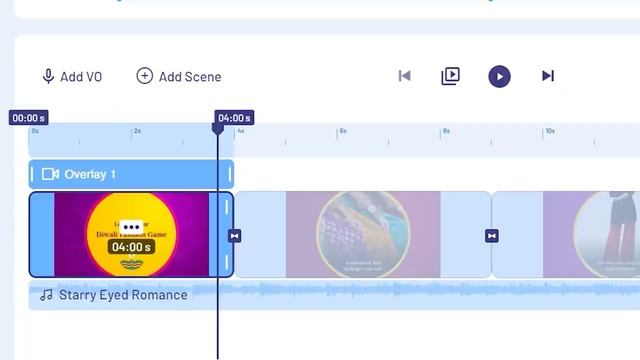Screen dimensions: 640x360
Task: Play the current scene only
Action: click(451, 76)
